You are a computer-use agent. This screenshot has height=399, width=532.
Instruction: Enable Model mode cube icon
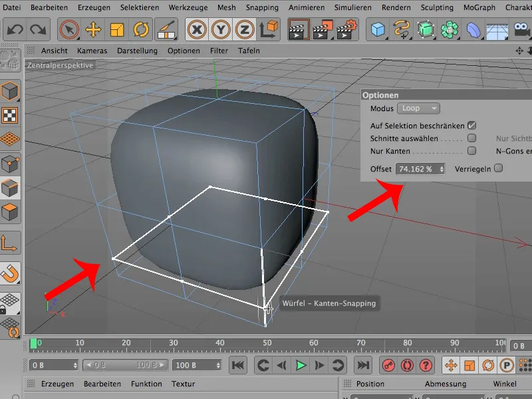[10, 91]
